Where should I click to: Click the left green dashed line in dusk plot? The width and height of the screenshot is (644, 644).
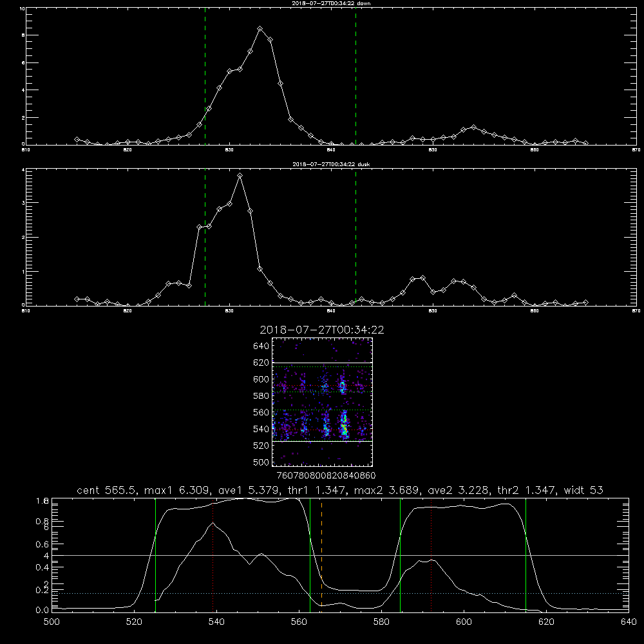205,237
